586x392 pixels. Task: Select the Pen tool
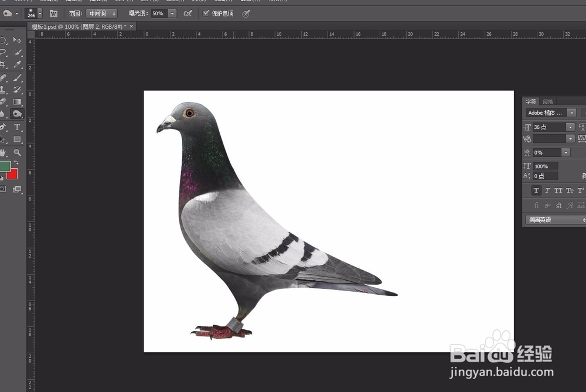click(x=3, y=127)
